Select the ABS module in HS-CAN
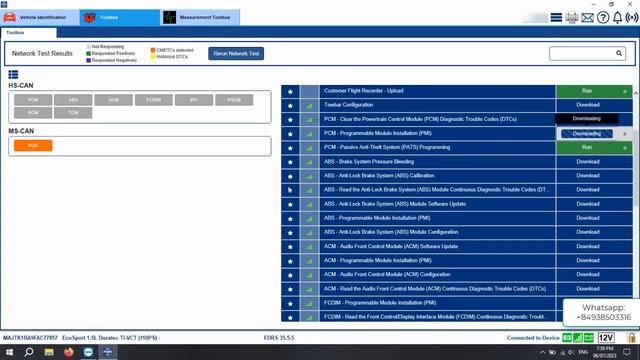 click(73, 100)
